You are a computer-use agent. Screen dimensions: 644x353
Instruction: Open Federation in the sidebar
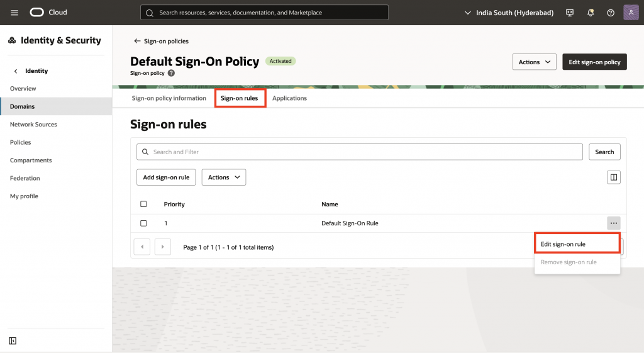tap(25, 178)
